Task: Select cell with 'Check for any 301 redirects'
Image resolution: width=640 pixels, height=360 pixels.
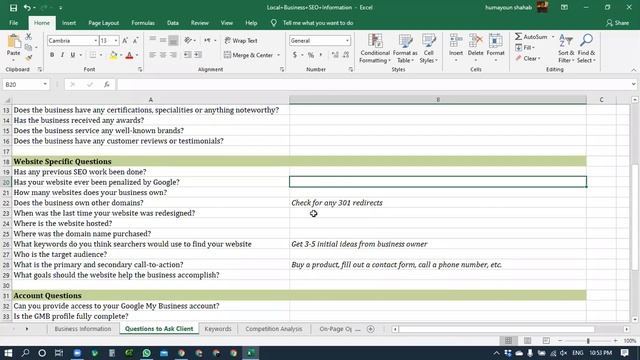Action: pyautogui.click(x=438, y=203)
